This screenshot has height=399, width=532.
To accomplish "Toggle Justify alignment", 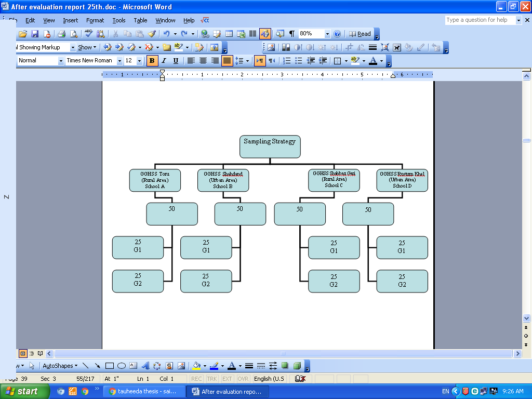I will click(x=227, y=61).
